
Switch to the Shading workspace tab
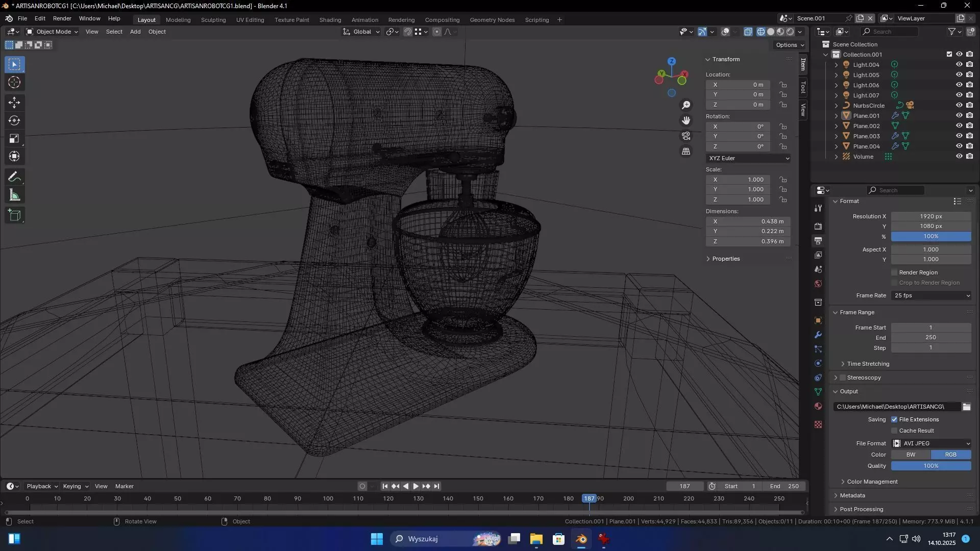(330, 20)
